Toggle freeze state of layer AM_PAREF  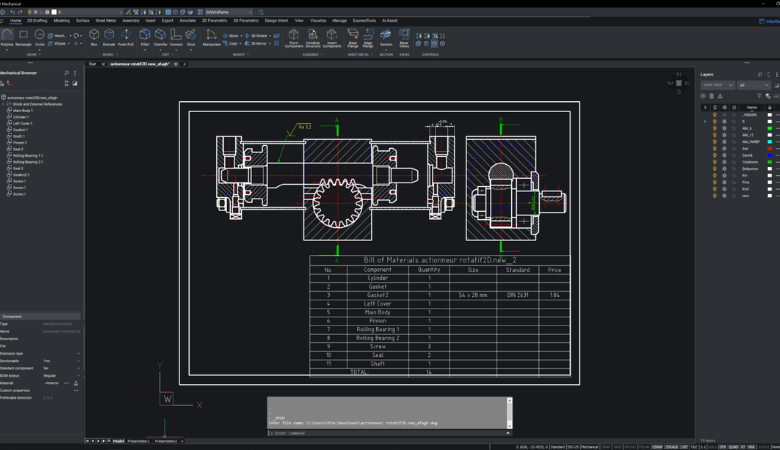click(x=724, y=142)
